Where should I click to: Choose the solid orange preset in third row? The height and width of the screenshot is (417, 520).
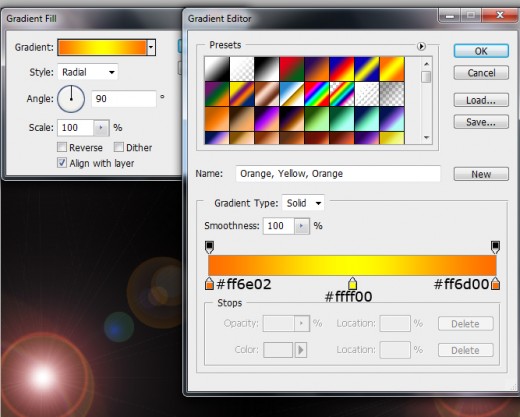[217, 119]
